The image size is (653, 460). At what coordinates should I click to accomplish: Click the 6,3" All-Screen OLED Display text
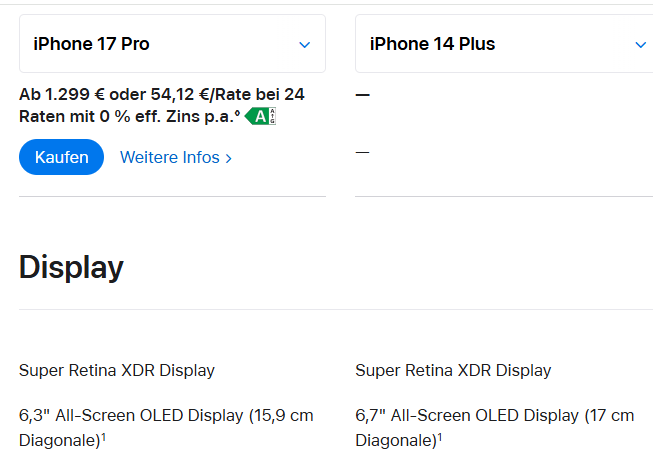coord(132,415)
